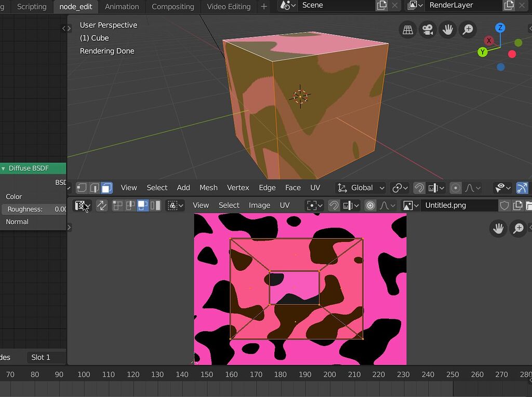Open UV proportional falloff dropdown
Screen dimensions: 532x397
tap(387, 206)
